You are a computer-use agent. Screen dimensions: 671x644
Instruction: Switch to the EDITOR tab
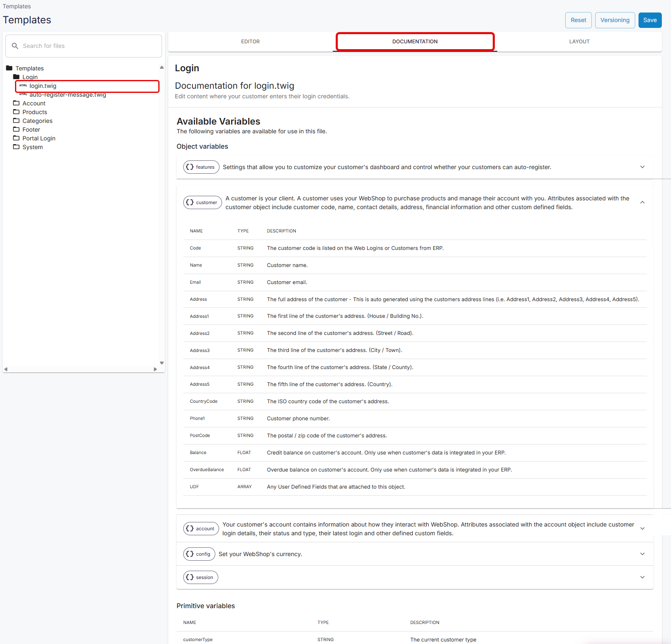[x=250, y=41]
